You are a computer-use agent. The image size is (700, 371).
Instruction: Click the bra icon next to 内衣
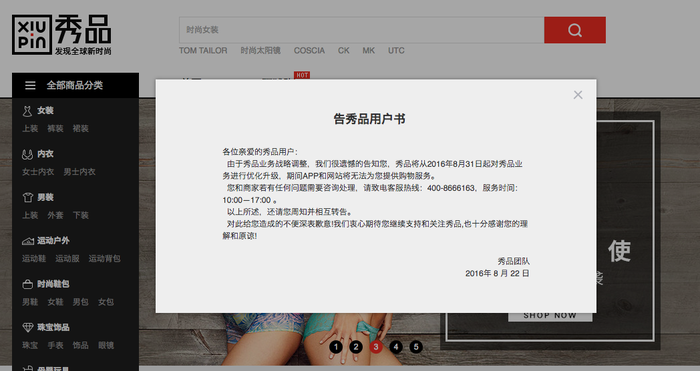tap(27, 154)
